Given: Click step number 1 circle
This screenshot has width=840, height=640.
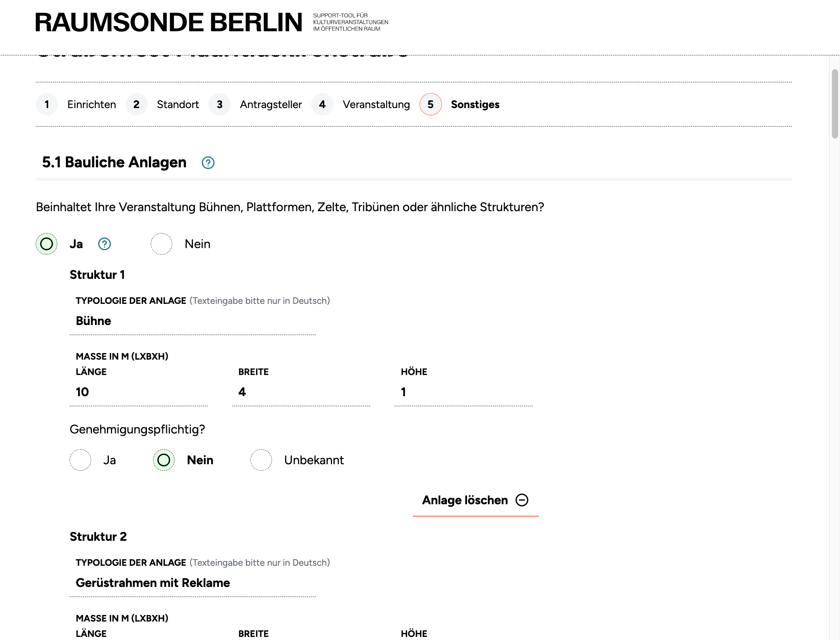Looking at the screenshot, I should (x=47, y=104).
